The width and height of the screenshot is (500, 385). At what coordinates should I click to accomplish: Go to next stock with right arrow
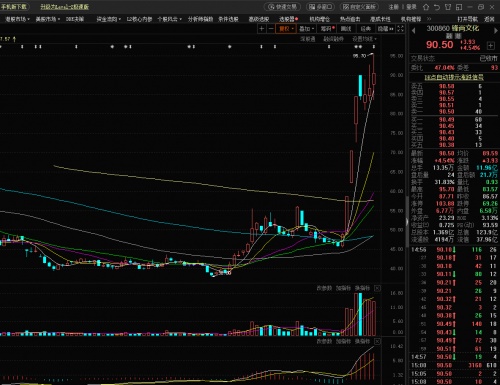point(495,31)
